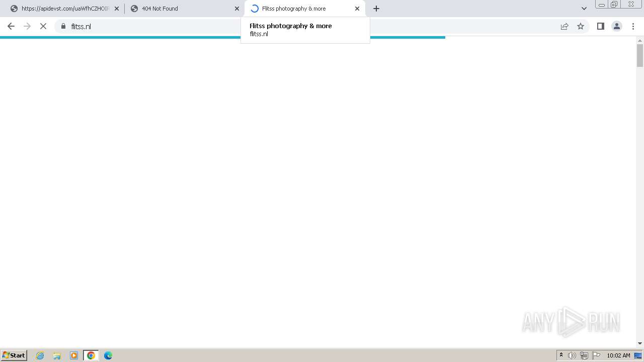This screenshot has height=362, width=644.
Task: Click the 10:02 AM clock
Action: (618, 355)
